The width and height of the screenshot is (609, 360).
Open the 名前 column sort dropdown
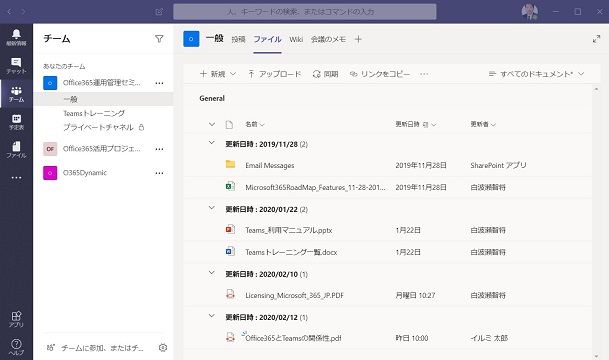click(255, 124)
